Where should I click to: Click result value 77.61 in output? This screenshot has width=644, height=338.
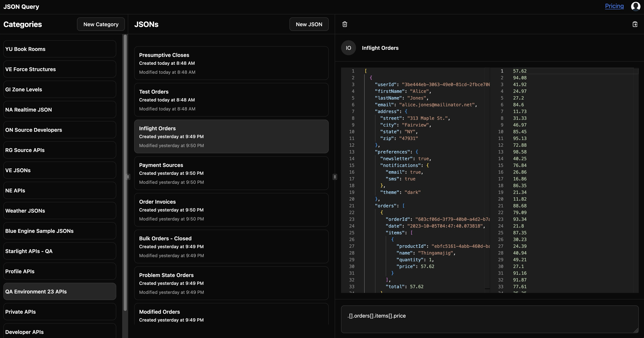pyautogui.click(x=520, y=287)
